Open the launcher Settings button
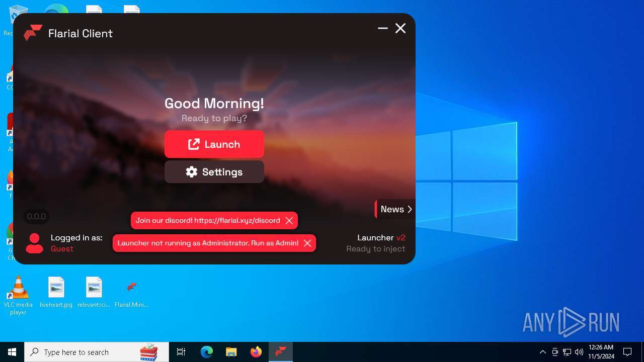The image size is (644, 362). (214, 172)
